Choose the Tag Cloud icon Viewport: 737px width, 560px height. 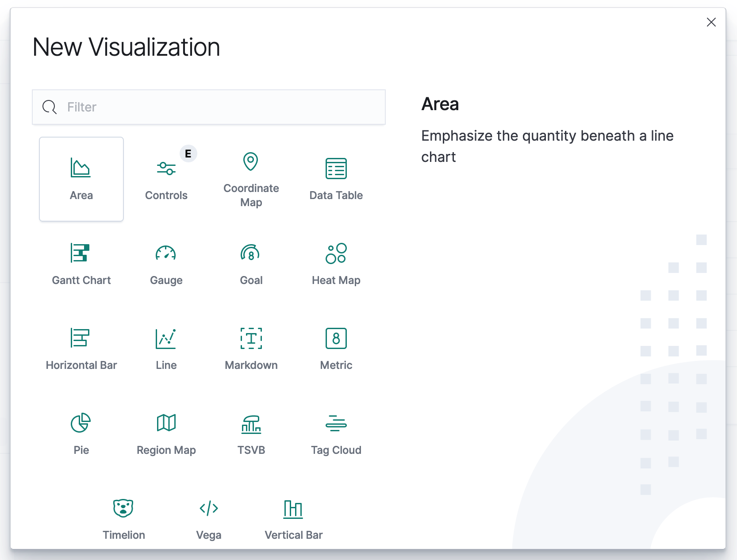[x=336, y=423]
